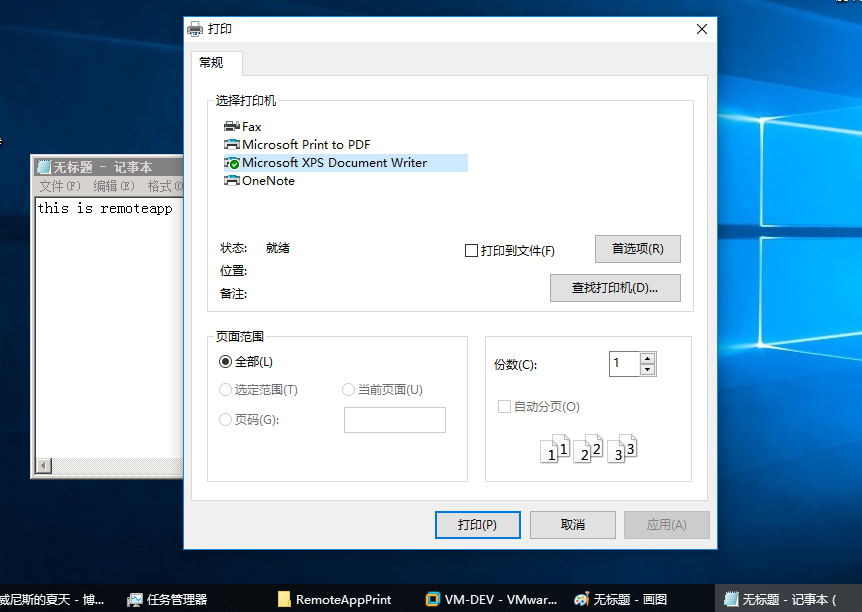The width and height of the screenshot is (862, 612).
Task: Select the 'OneNote' printer name
Action: point(268,181)
